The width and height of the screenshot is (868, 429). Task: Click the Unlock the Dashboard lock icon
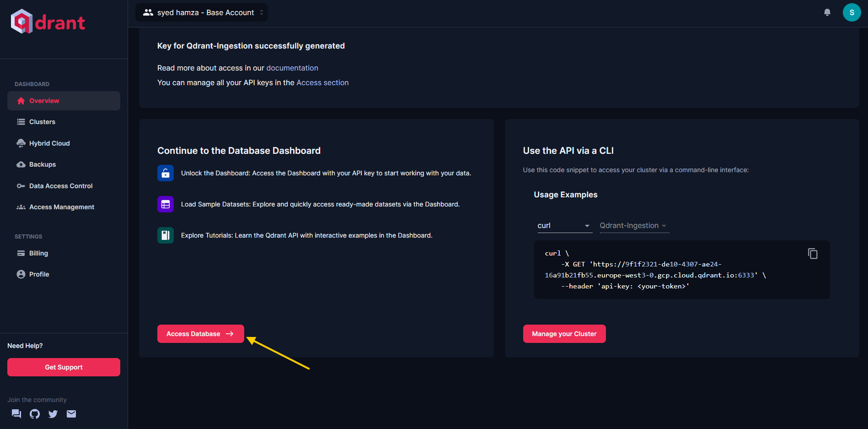pyautogui.click(x=165, y=173)
